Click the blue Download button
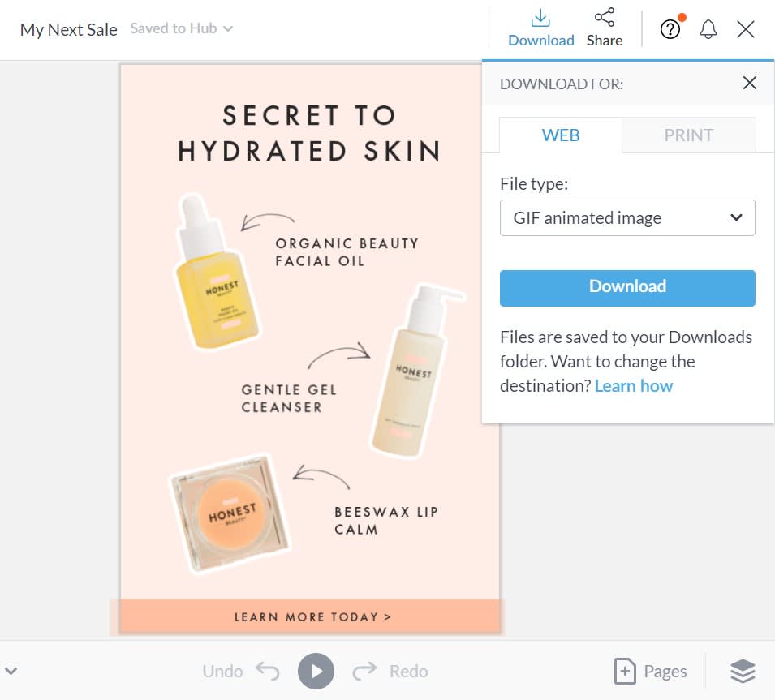The image size is (775, 700). point(627,288)
